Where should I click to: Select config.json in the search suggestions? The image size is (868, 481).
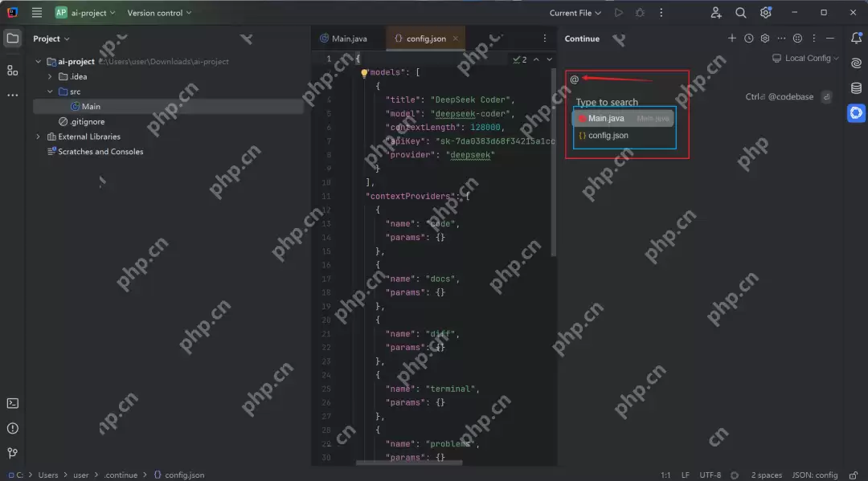point(608,136)
